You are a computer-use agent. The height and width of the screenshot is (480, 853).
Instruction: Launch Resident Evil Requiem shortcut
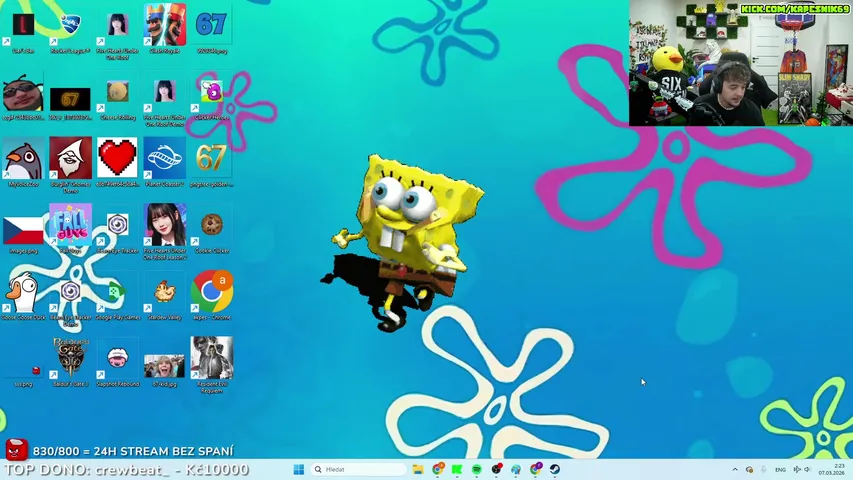pos(212,365)
